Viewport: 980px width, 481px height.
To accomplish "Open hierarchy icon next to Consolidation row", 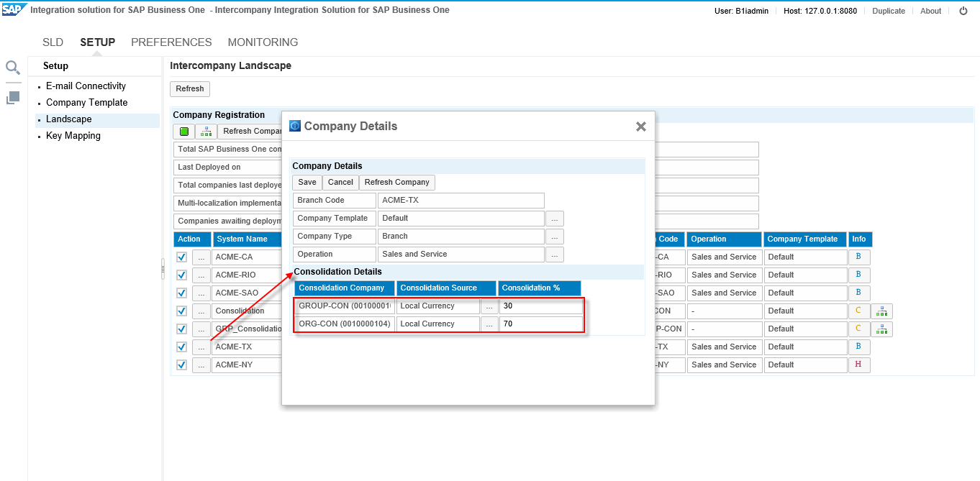I will click(881, 311).
